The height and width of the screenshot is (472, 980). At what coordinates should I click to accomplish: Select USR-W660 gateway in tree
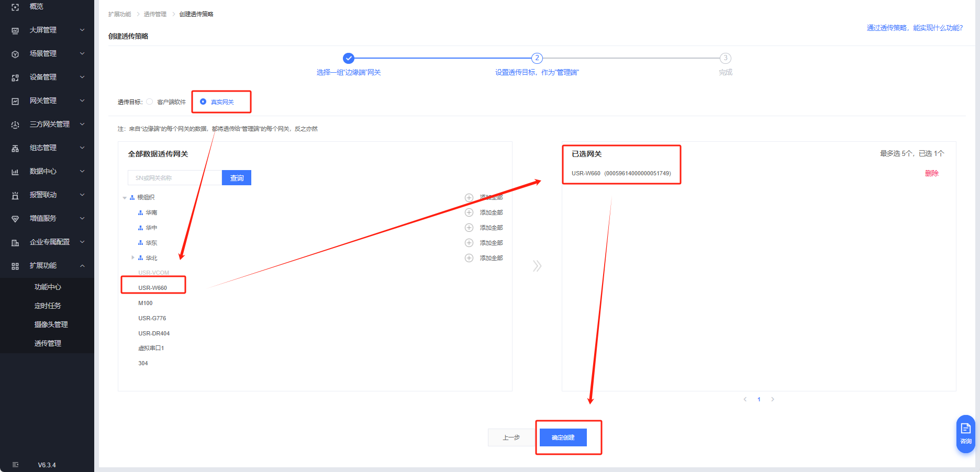(x=153, y=288)
